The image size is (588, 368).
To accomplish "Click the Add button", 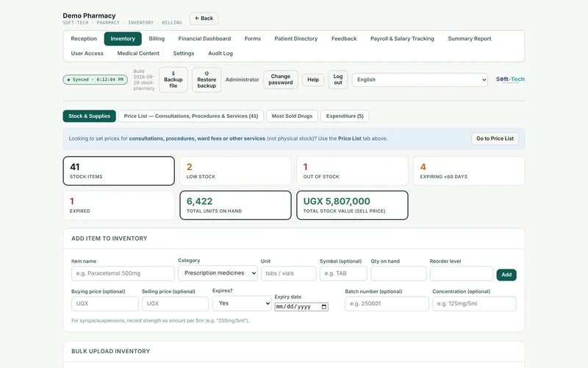I will tap(506, 275).
